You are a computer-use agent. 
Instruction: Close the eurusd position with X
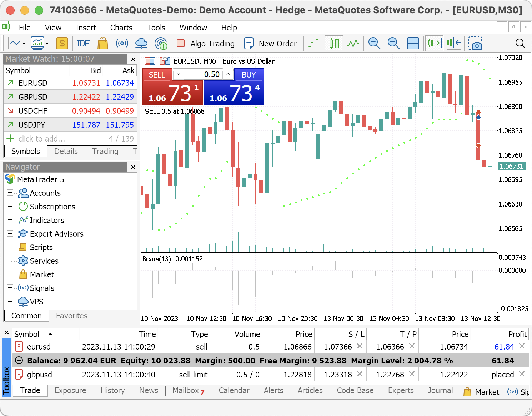pos(522,346)
